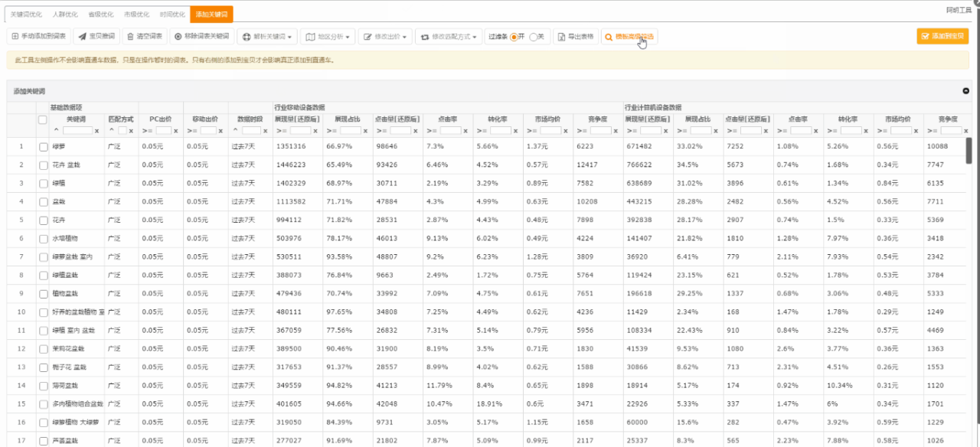Clear the 关键词 filter with its x icon

click(x=96, y=131)
